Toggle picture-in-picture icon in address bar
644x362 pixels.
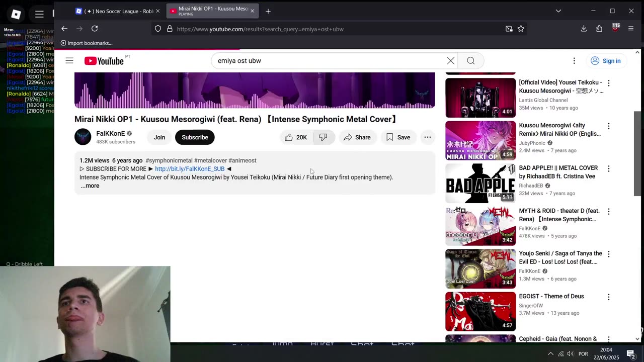[x=509, y=29]
